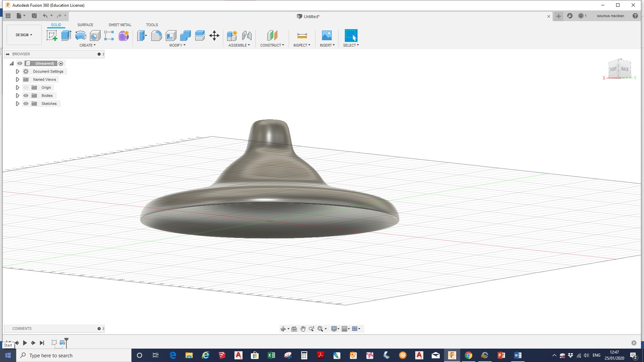Open the SHEET METAL tab

point(120,24)
